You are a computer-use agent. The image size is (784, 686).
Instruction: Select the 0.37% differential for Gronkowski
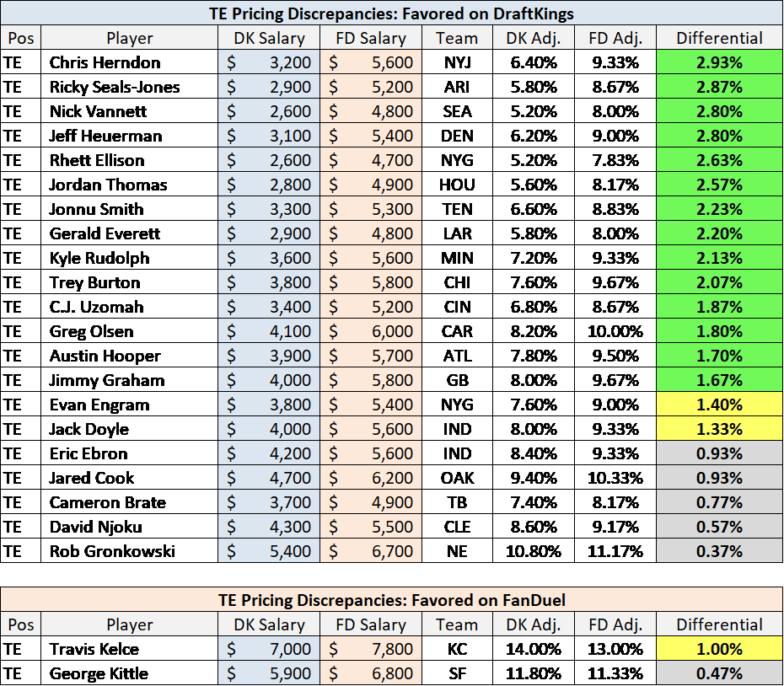click(x=719, y=551)
